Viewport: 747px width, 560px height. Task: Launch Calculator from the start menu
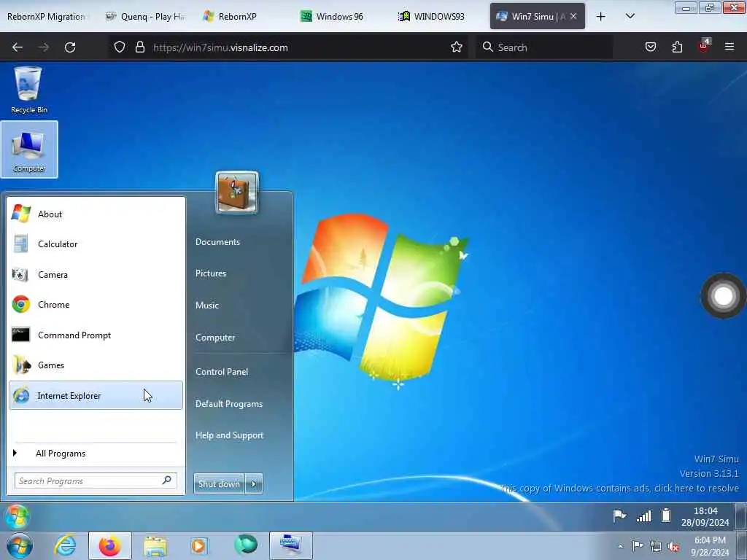[x=96, y=244]
